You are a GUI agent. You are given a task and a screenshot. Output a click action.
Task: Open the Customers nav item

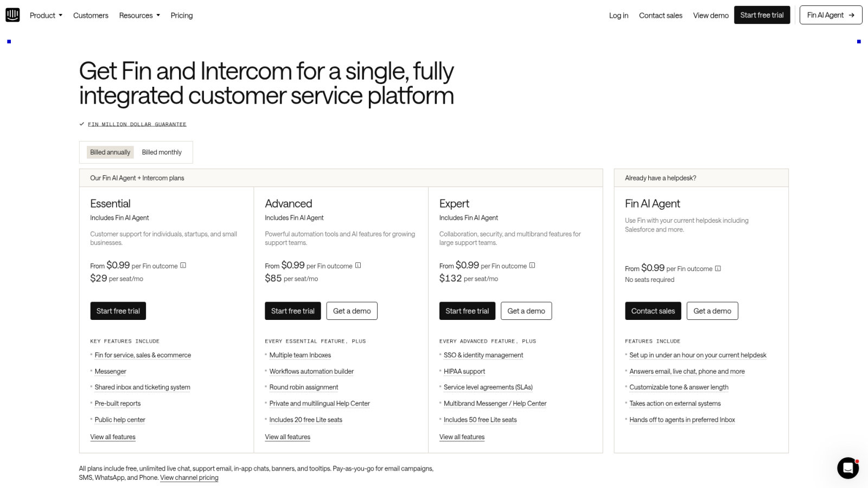click(x=91, y=15)
